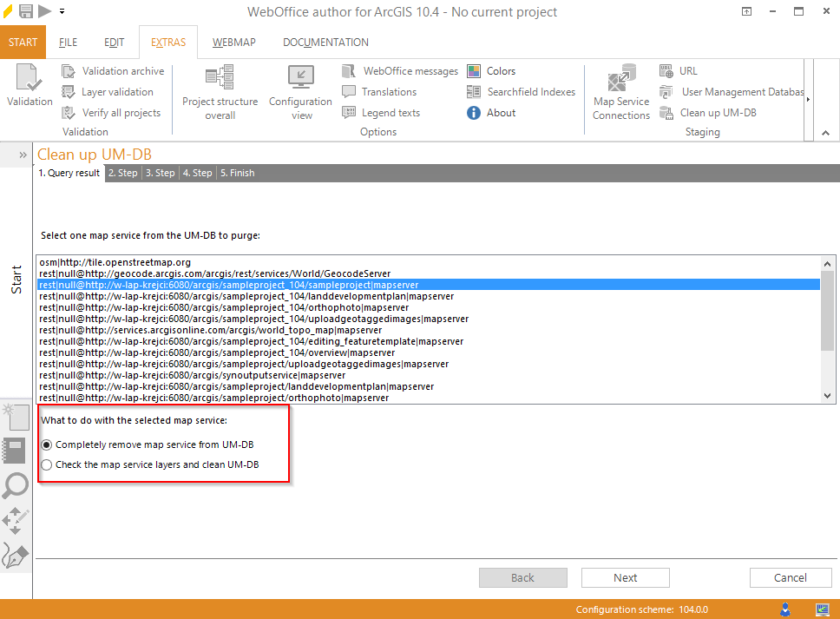Select Completely remove map service from UM-DB

(x=47, y=444)
